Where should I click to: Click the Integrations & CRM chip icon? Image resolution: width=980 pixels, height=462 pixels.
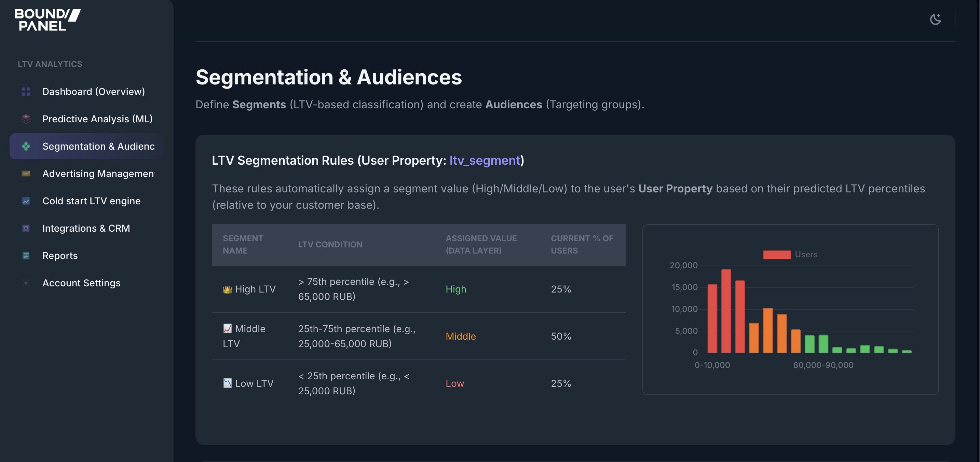click(x=26, y=228)
